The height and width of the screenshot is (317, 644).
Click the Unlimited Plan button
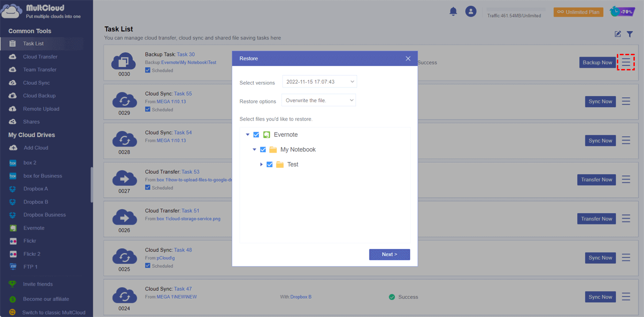tap(578, 12)
